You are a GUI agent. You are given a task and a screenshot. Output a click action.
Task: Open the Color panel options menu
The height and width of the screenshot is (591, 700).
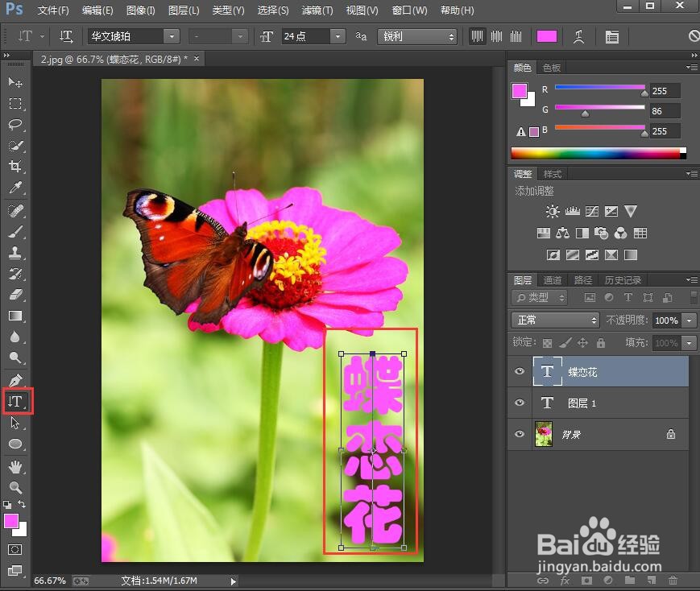[x=693, y=68]
